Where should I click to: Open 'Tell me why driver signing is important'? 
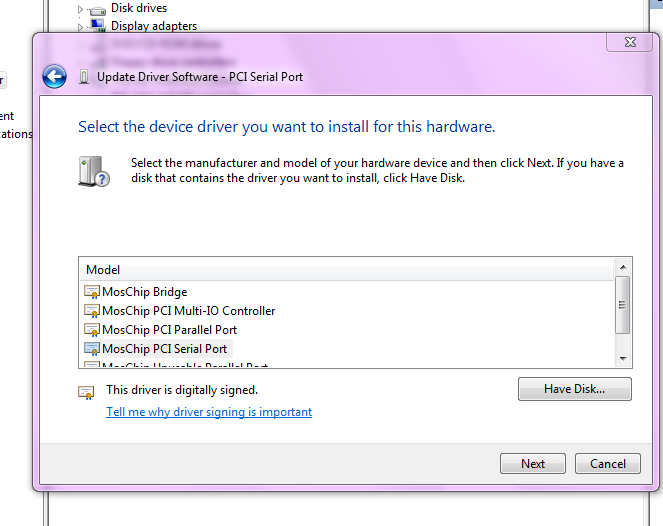coord(209,412)
